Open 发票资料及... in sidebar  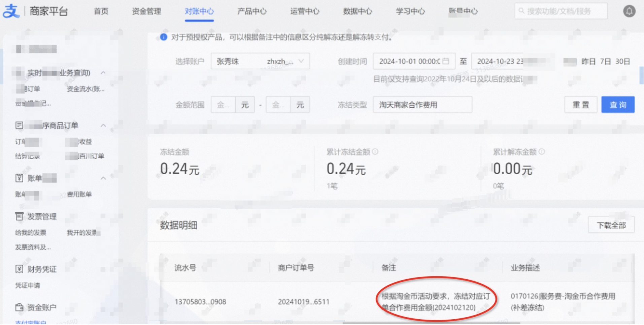tap(33, 247)
